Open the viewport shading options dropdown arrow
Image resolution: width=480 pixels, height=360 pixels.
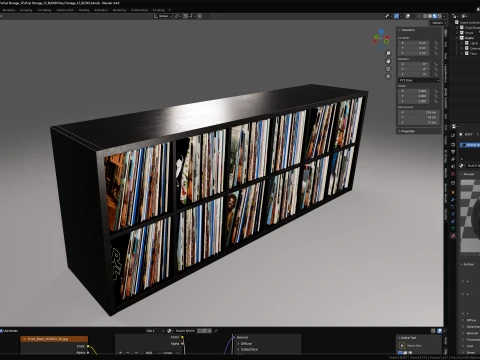[x=444, y=16]
